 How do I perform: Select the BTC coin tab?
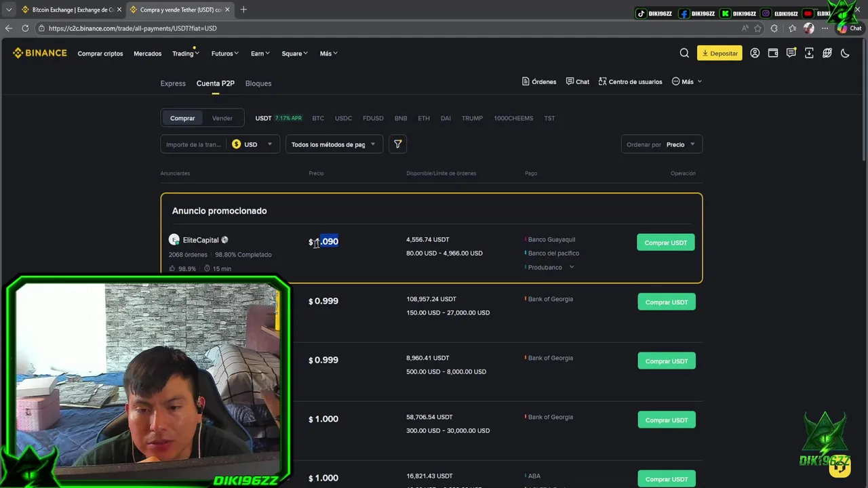tap(318, 118)
